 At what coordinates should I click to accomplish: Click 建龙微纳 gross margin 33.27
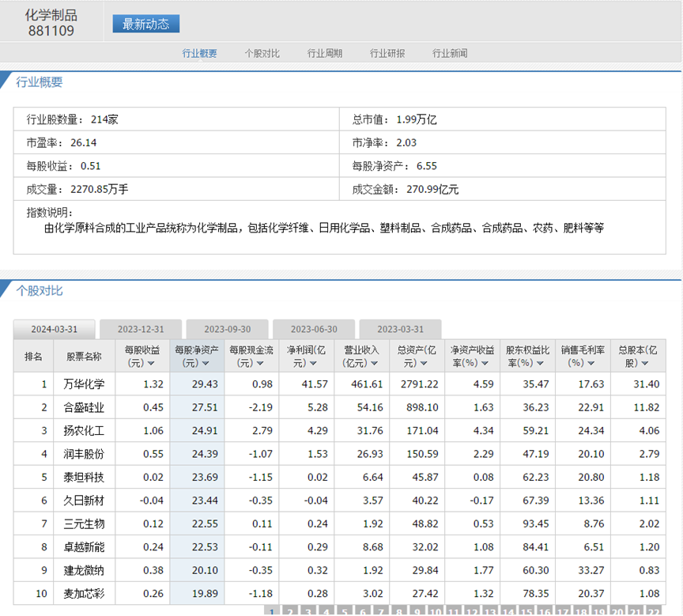[591, 570]
